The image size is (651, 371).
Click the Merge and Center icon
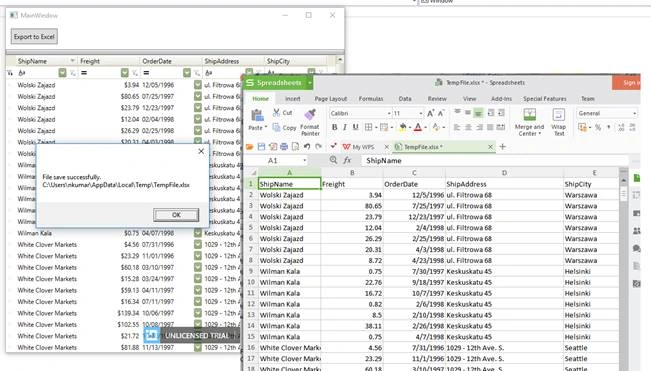point(529,115)
